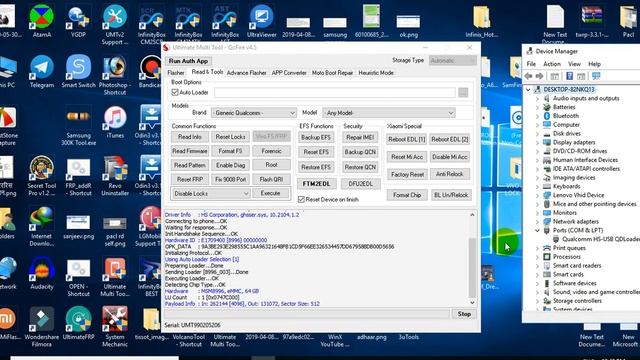Select Lenovo Vhid Device tree item
The width and height of the screenshot is (640, 360).
tap(578, 195)
